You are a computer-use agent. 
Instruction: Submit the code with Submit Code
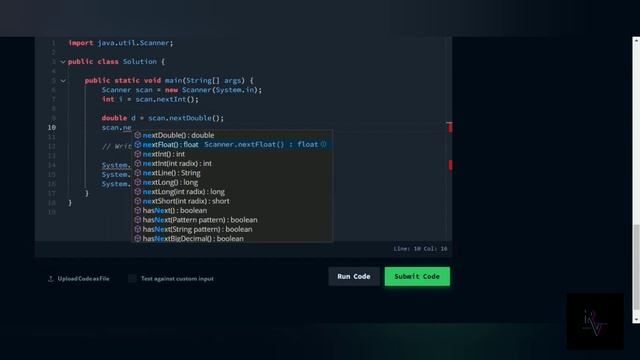point(417,276)
